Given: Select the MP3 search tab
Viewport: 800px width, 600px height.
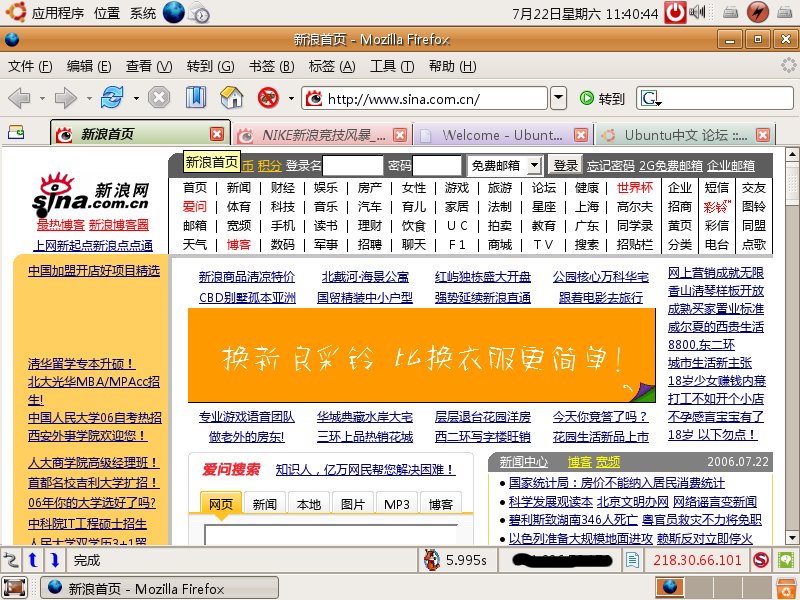Looking at the screenshot, I should click(x=396, y=504).
